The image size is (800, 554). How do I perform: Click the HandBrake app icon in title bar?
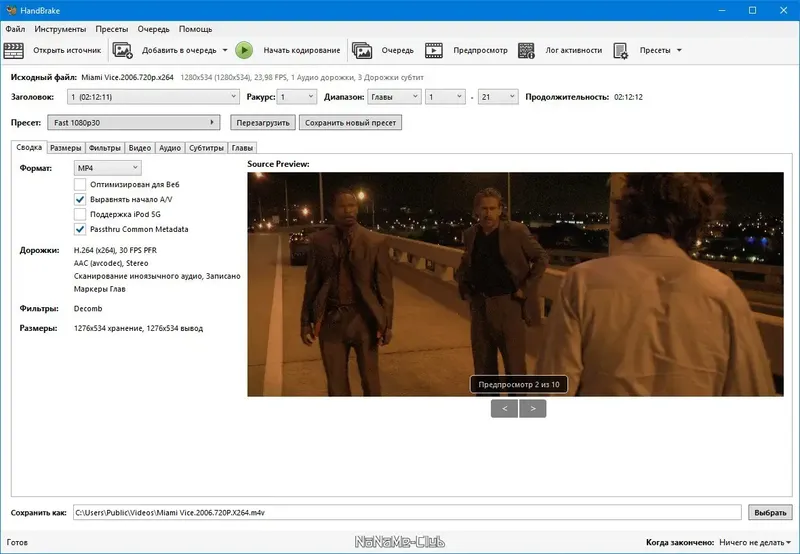coord(11,10)
